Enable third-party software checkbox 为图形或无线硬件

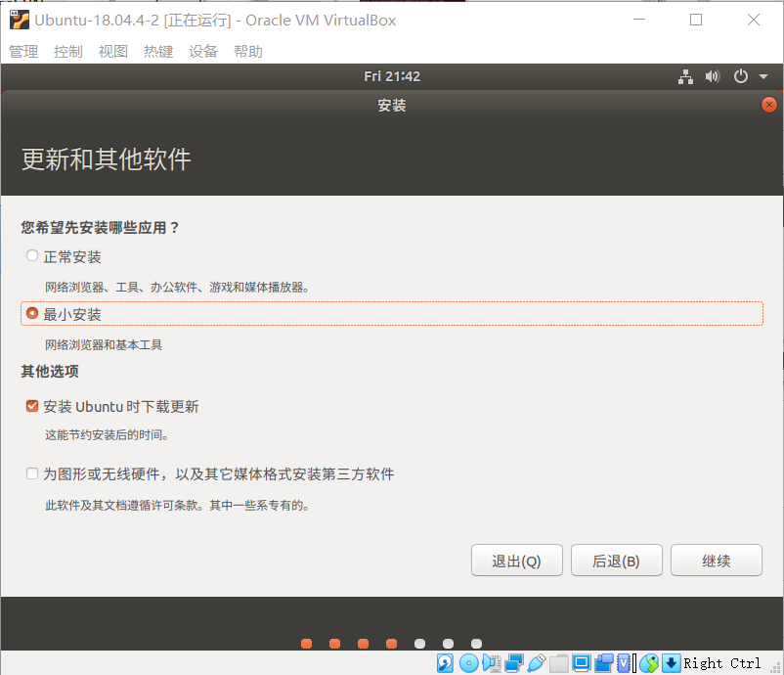tap(32, 473)
